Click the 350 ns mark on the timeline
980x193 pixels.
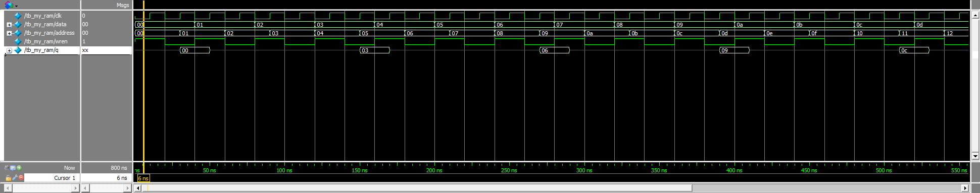point(659,170)
